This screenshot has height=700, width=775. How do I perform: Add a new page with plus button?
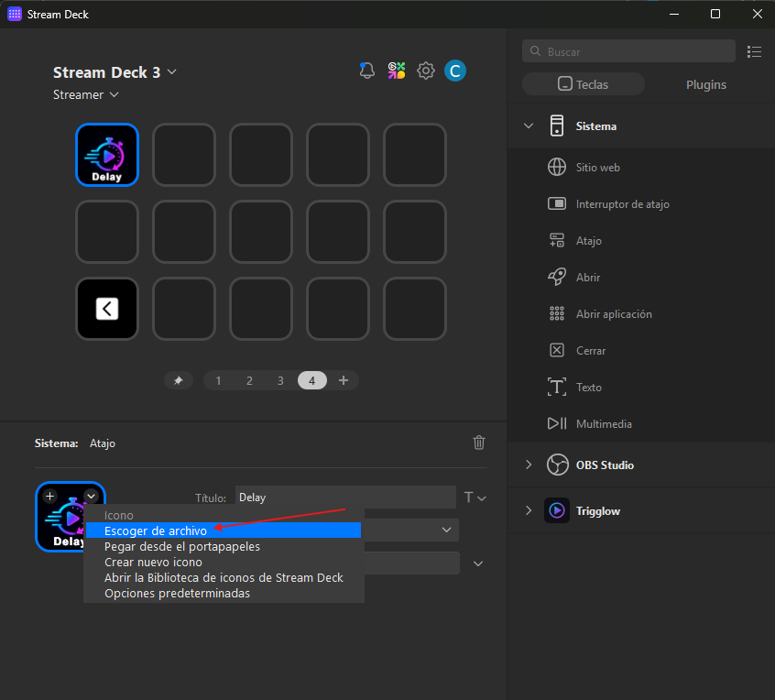pos(344,380)
